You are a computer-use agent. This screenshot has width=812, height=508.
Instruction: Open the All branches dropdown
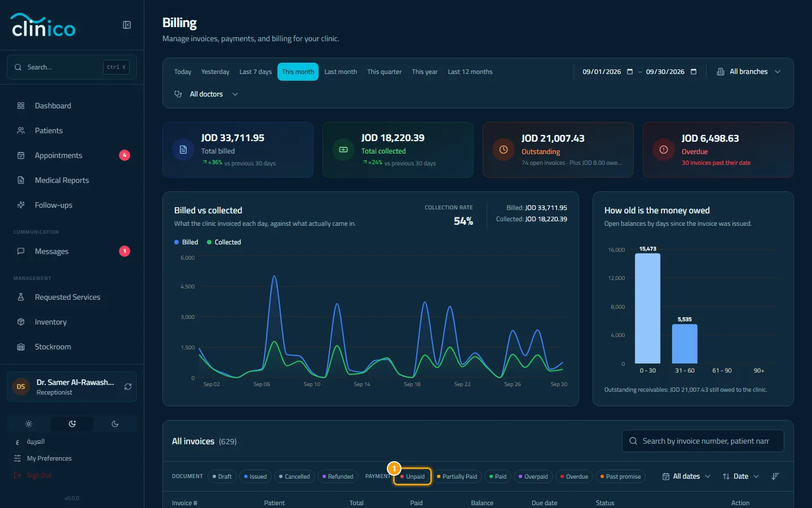pos(749,72)
